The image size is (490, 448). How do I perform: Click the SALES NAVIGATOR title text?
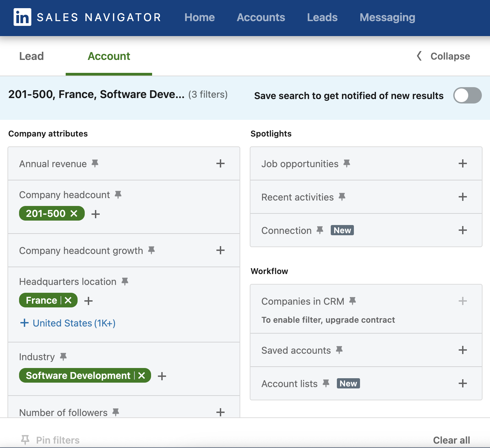(99, 17)
